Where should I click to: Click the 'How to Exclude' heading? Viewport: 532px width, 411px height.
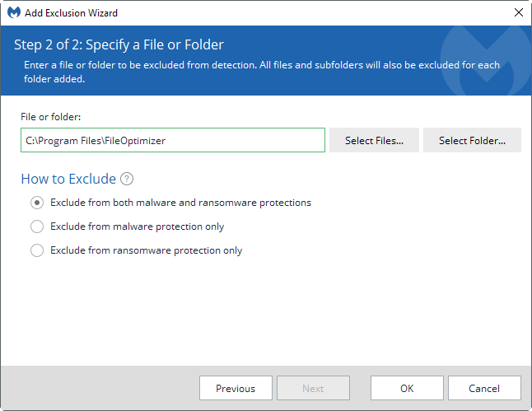(x=68, y=179)
